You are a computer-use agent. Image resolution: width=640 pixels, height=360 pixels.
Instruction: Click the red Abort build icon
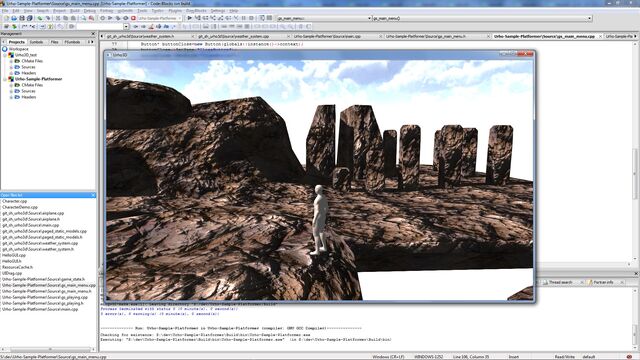click(x=133, y=18)
